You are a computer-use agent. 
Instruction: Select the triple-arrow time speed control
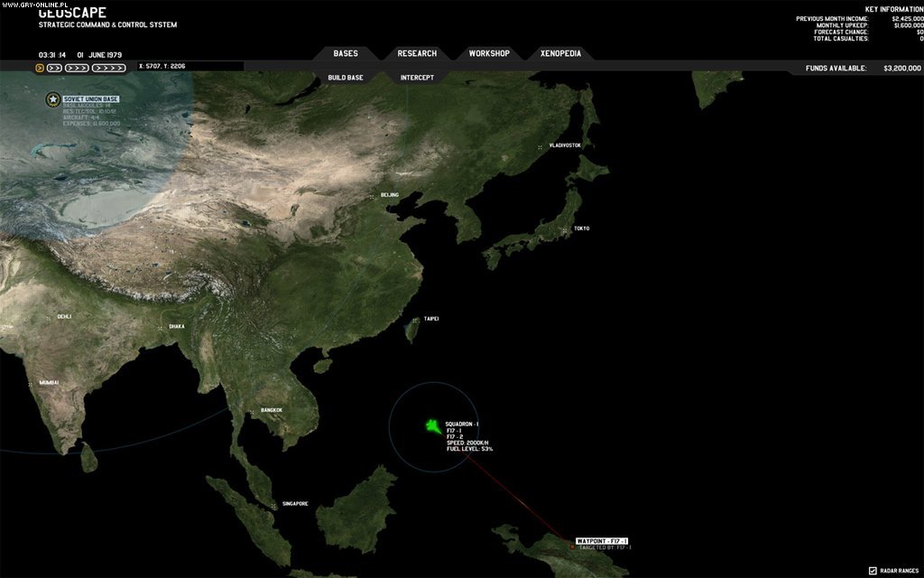pos(78,67)
